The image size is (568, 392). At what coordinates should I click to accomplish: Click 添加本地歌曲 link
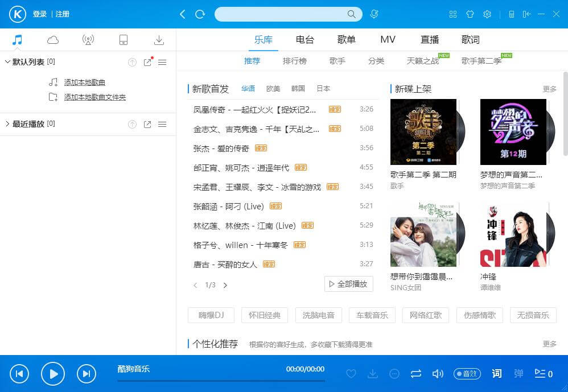pos(85,82)
